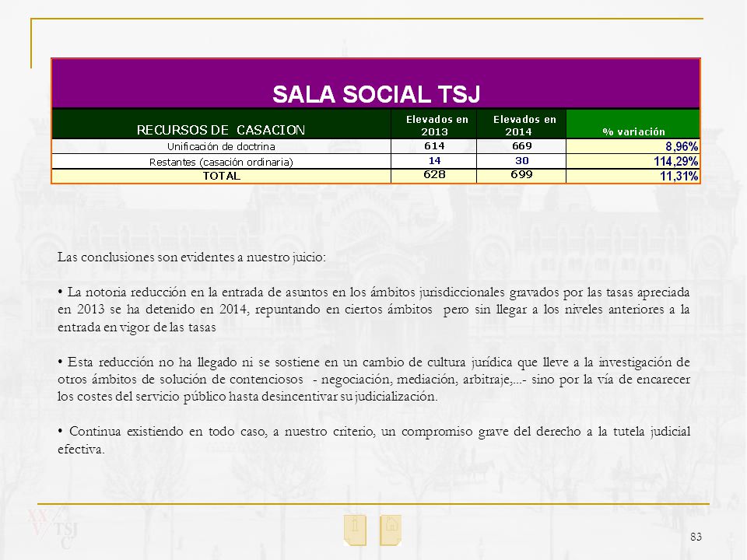
Task: Click the 30 cell value
Action: point(521,160)
